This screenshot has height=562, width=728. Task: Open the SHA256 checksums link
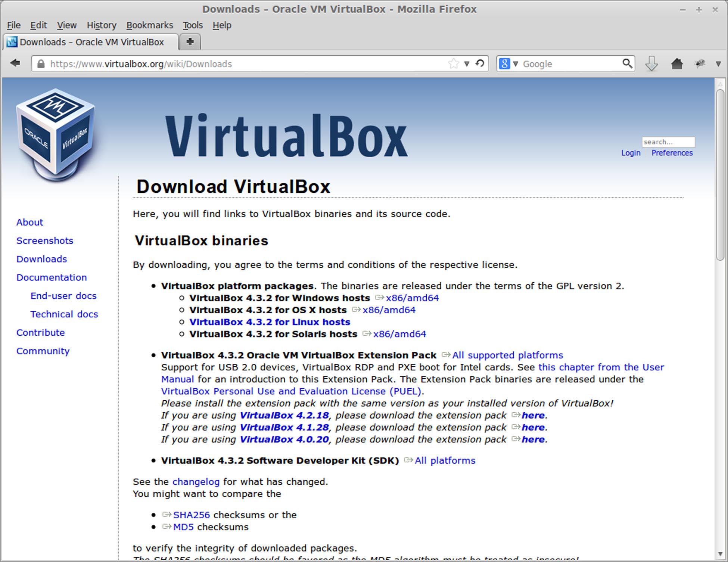(x=191, y=515)
